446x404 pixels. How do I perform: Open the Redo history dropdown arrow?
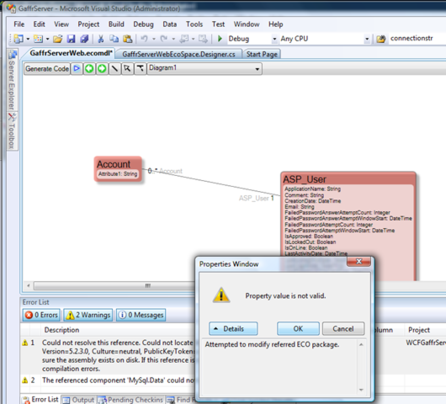(173, 39)
